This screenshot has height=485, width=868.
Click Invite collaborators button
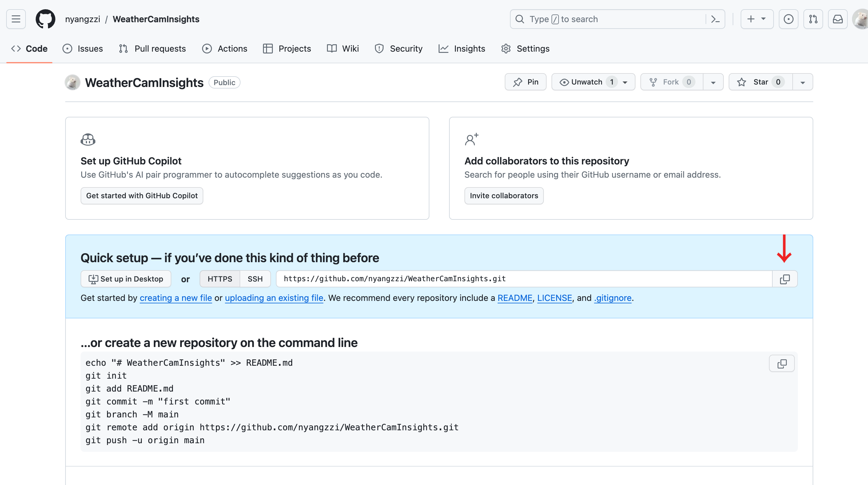click(x=504, y=196)
